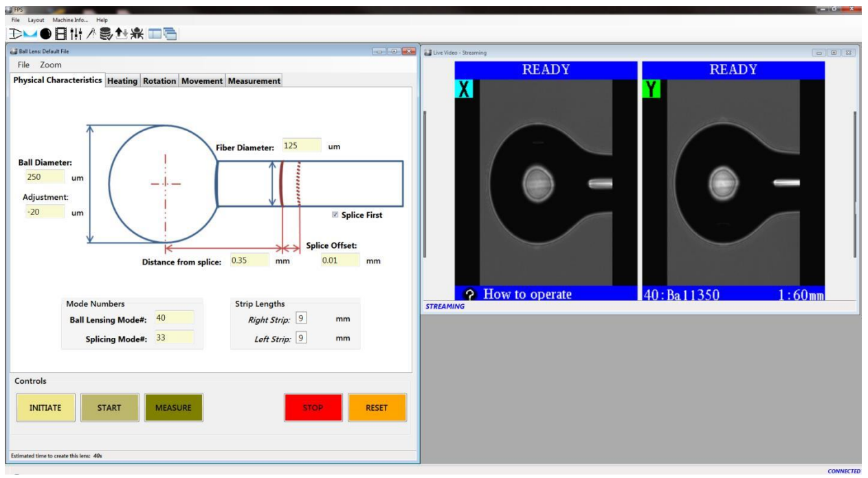Viewport: 868px width, 478px height.
Task: Open the Zoom menu in Ball Lens window
Action: click(x=51, y=65)
